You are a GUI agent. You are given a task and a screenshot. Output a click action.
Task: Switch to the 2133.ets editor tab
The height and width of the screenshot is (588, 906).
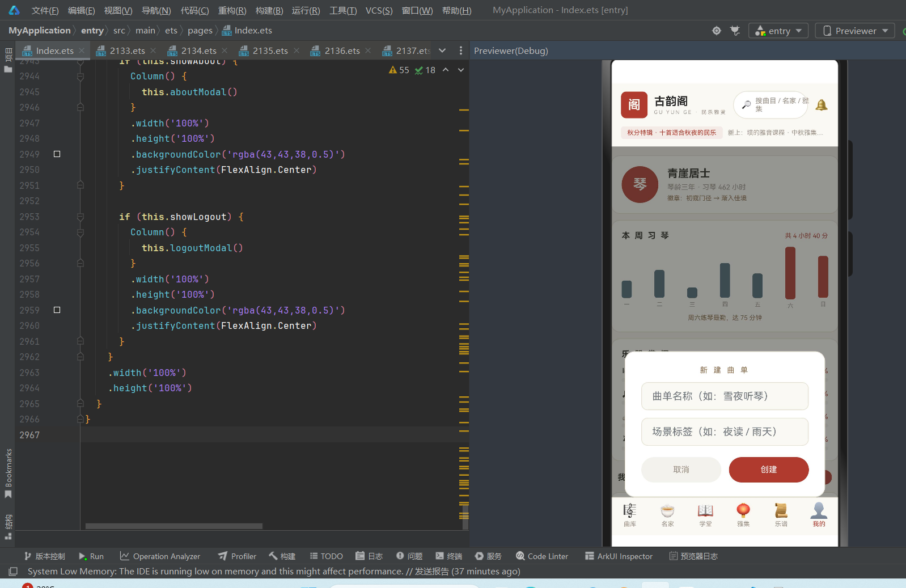127,50
